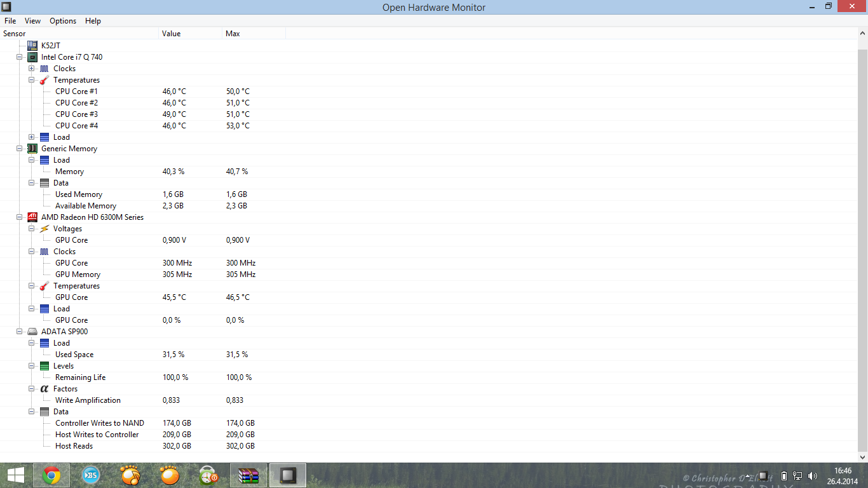Click the 53,0 °C max value
The width and height of the screenshot is (868, 488).
click(x=238, y=126)
